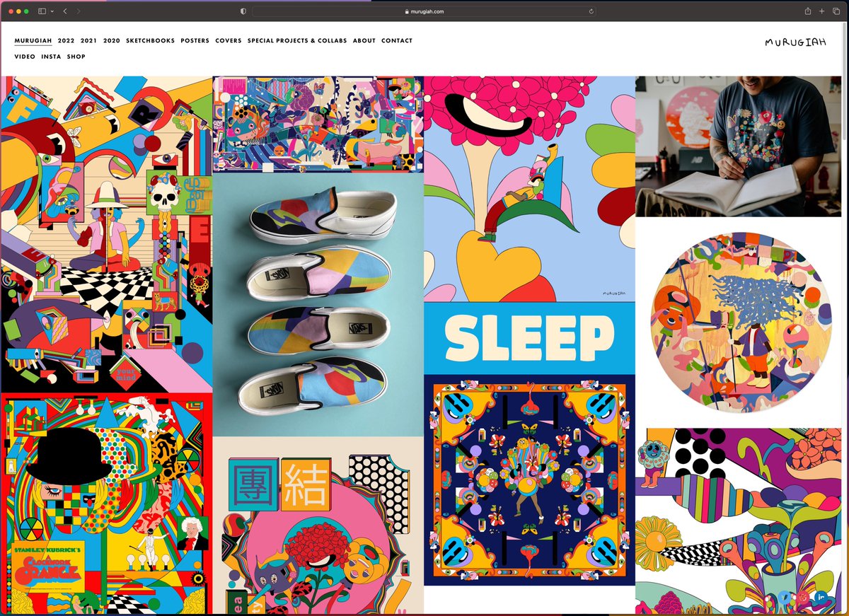This screenshot has width=849, height=616.
Task: Click the MURUGIAH handwritten logo
Action: [795, 42]
